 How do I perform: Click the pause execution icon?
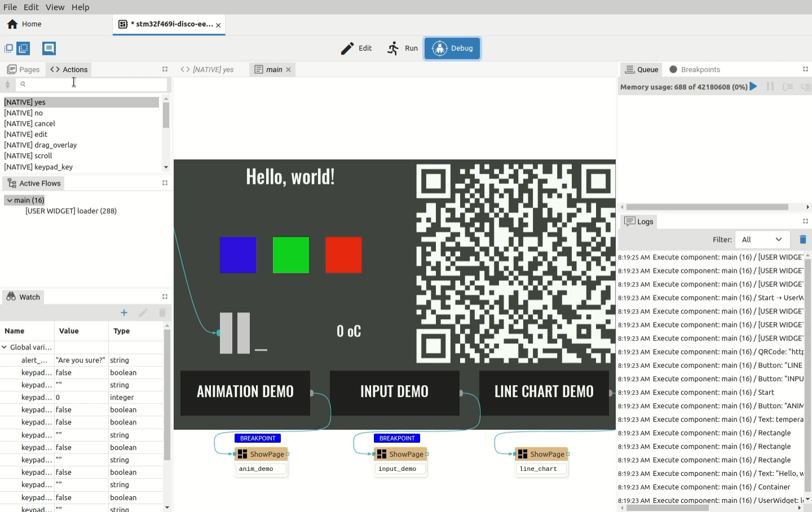tap(771, 86)
